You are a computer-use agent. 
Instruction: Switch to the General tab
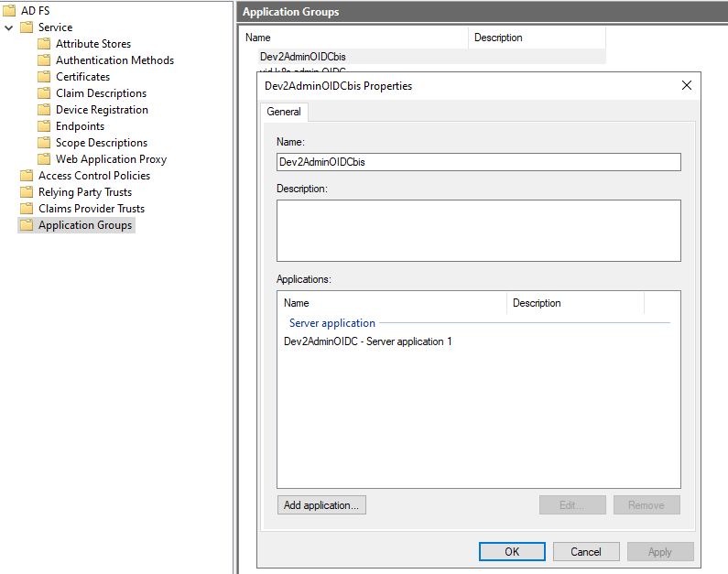pos(284,112)
